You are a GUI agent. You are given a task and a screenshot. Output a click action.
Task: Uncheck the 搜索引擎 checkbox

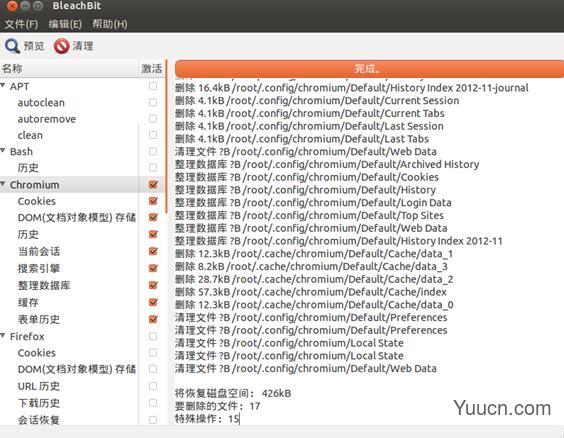click(x=153, y=268)
